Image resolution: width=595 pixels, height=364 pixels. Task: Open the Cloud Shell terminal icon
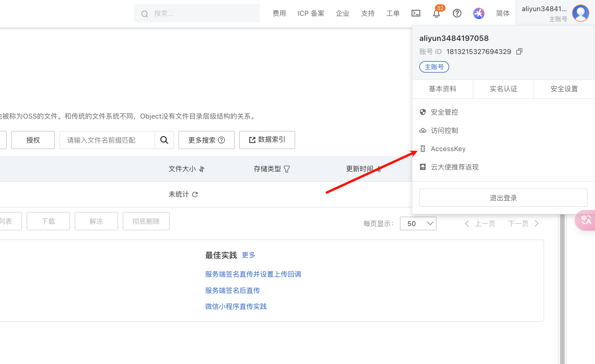(416, 13)
